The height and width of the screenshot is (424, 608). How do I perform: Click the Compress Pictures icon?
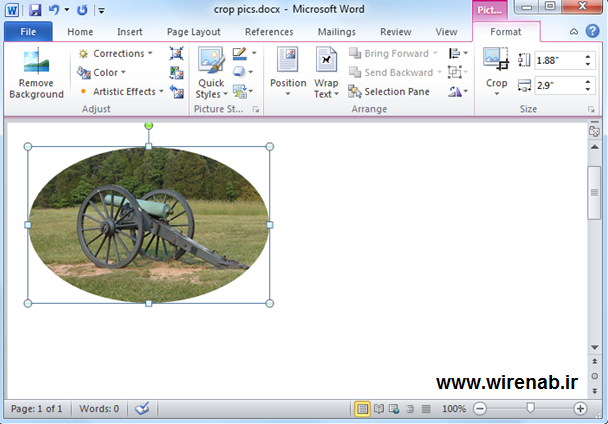177,53
